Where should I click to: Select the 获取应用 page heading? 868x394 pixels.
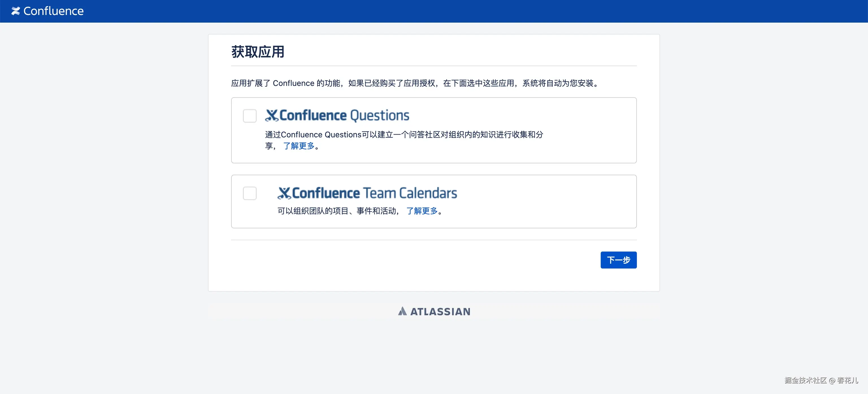tap(258, 52)
